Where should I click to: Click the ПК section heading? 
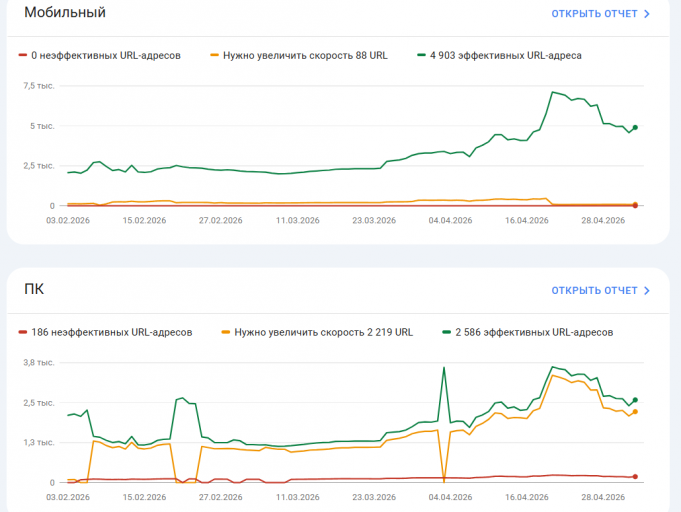point(34,289)
